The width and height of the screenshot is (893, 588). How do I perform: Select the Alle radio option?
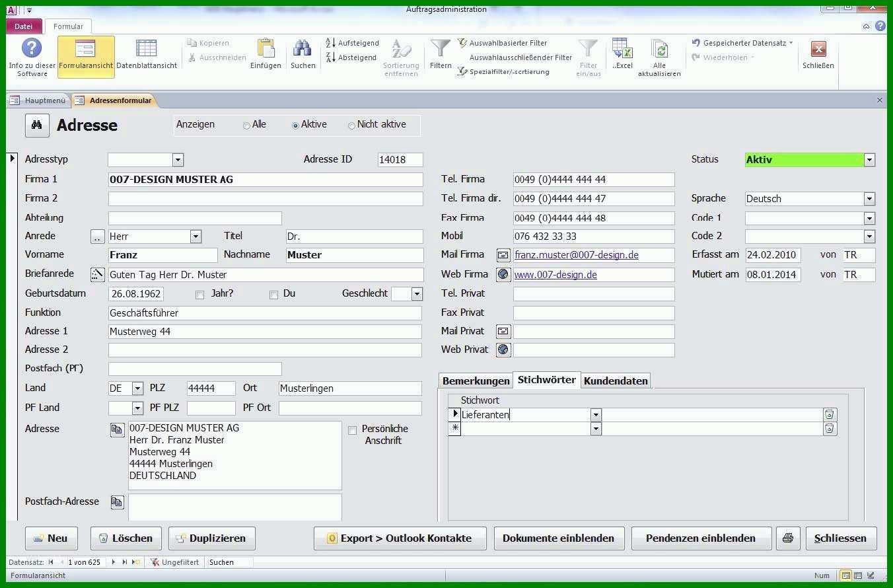pyautogui.click(x=246, y=126)
